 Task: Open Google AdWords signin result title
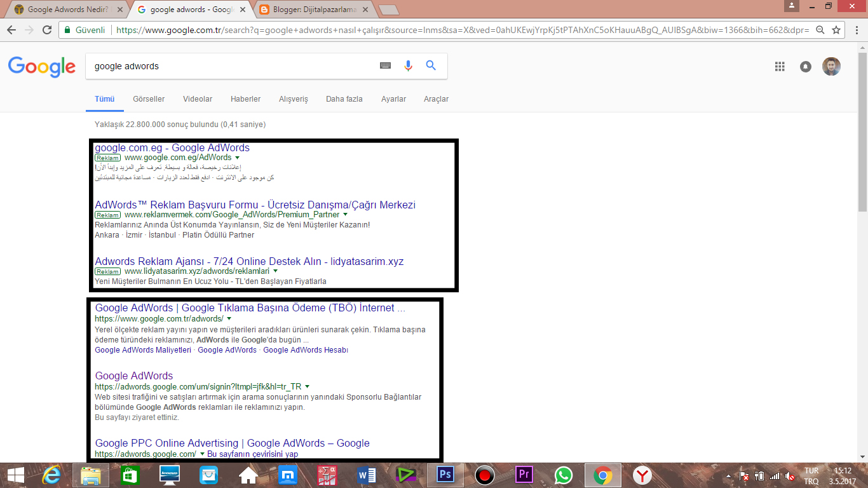point(134,376)
